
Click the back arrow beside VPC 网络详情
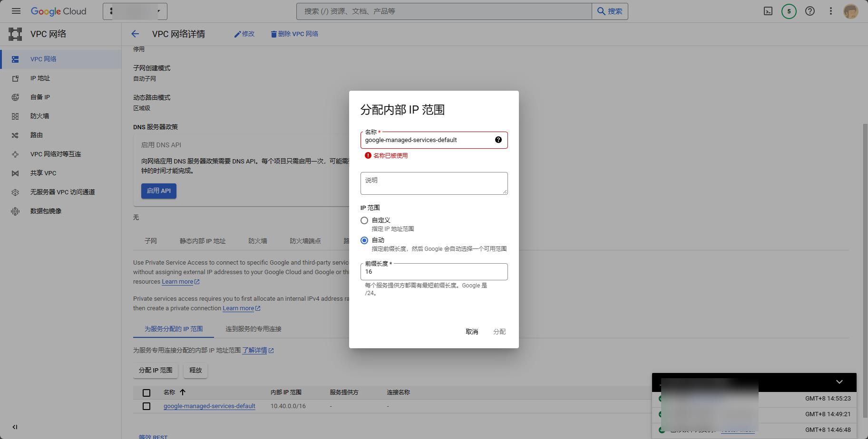(135, 34)
